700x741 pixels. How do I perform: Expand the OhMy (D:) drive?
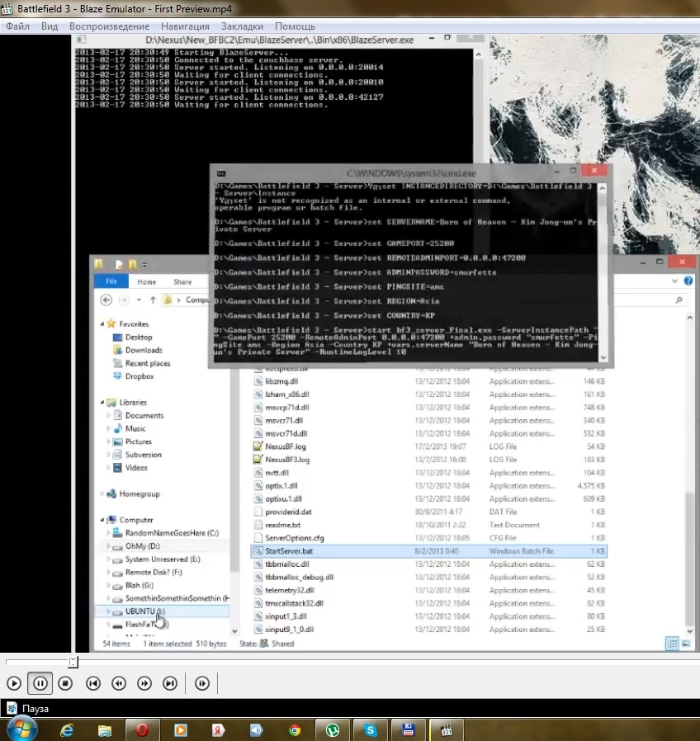pos(109,545)
